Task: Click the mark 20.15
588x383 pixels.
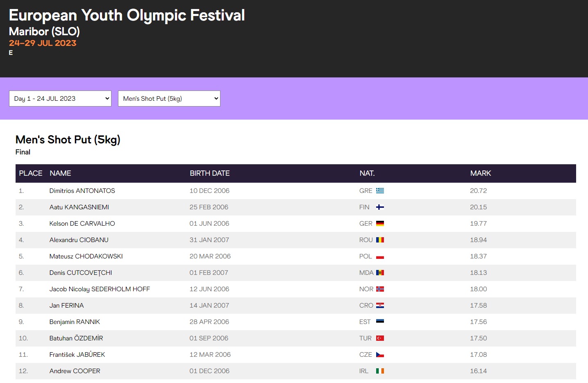Action: click(479, 207)
